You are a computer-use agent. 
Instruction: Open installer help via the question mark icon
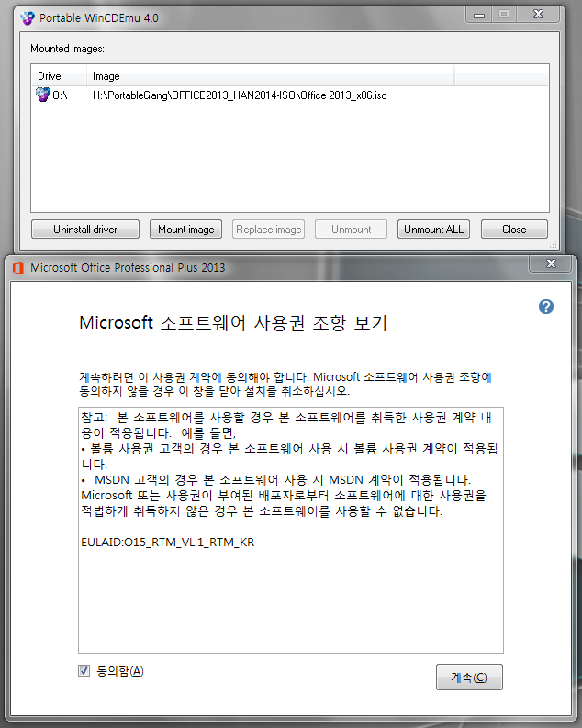point(546,307)
